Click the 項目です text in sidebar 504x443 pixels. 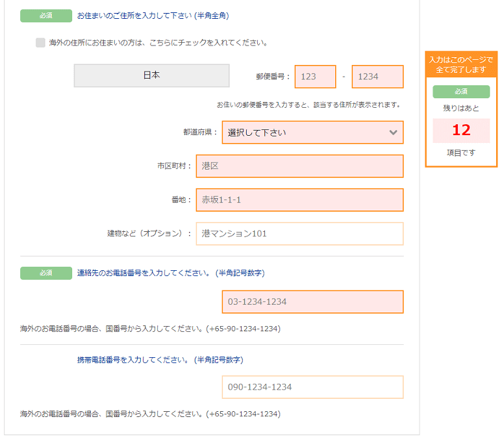click(461, 153)
